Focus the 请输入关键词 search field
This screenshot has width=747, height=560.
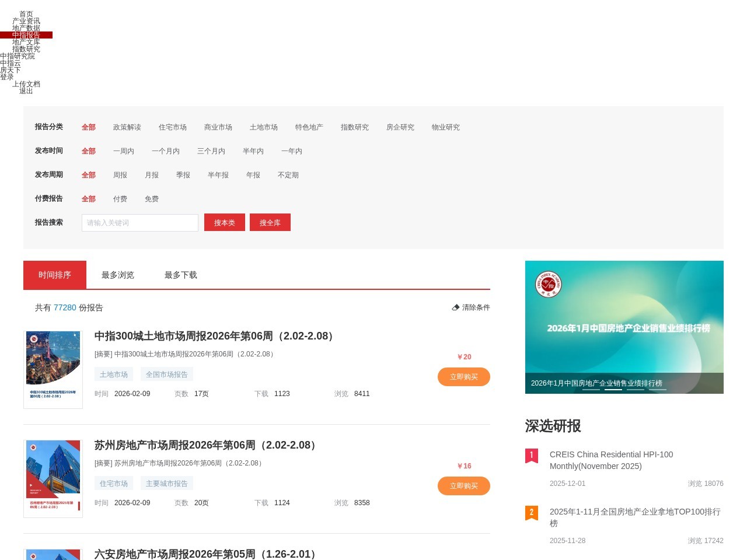(140, 223)
